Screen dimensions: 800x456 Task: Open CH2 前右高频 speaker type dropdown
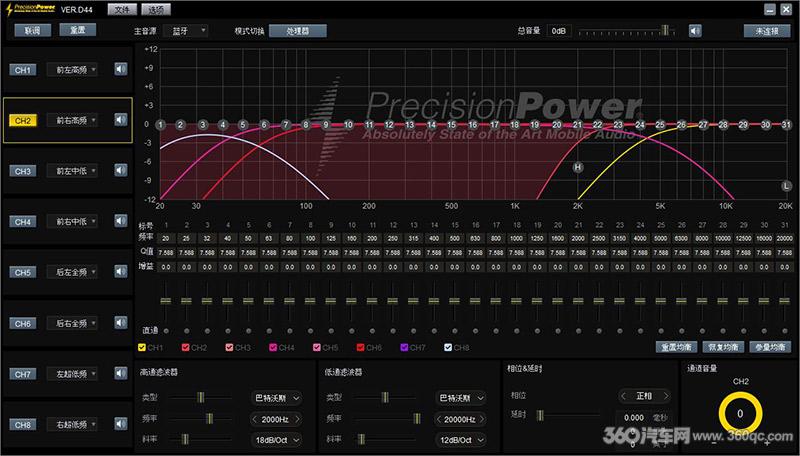pos(72,120)
